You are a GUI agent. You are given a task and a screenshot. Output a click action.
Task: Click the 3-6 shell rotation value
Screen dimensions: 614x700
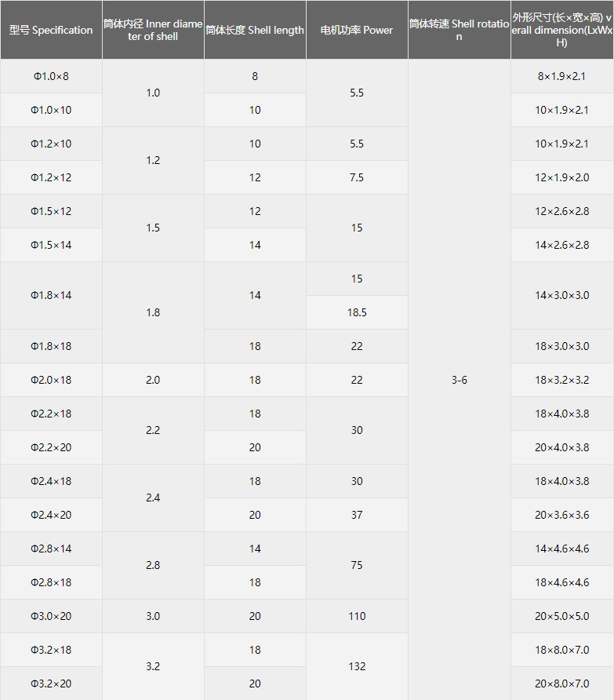pyautogui.click(x=459, y=380)
